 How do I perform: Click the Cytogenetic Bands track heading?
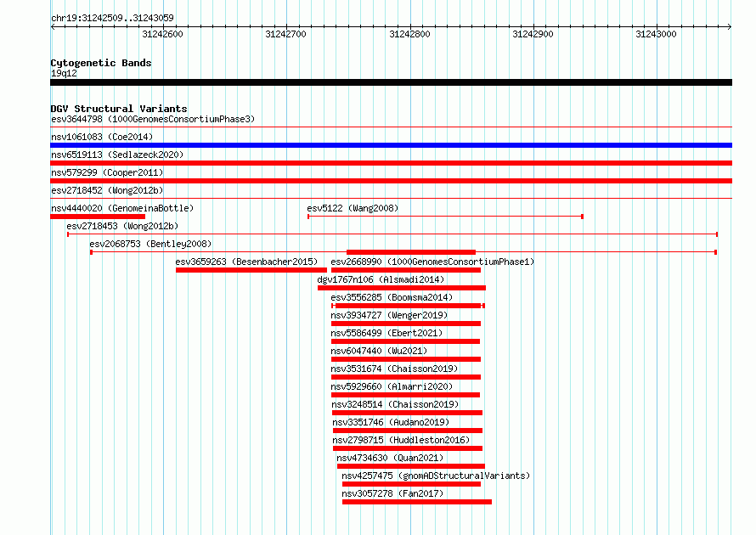pos(101,63)
